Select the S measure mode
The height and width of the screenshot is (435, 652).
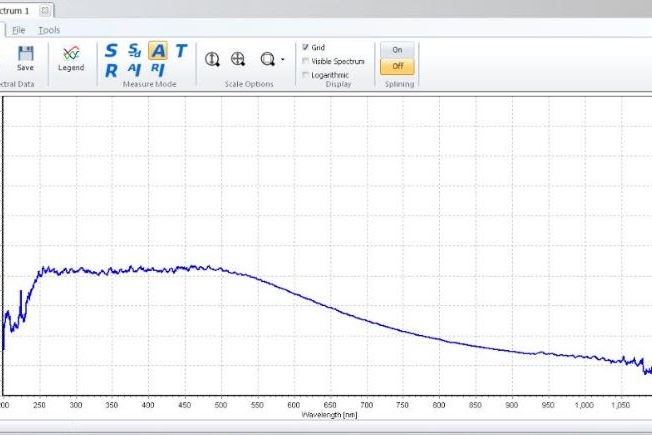click(x=111, y=50)
